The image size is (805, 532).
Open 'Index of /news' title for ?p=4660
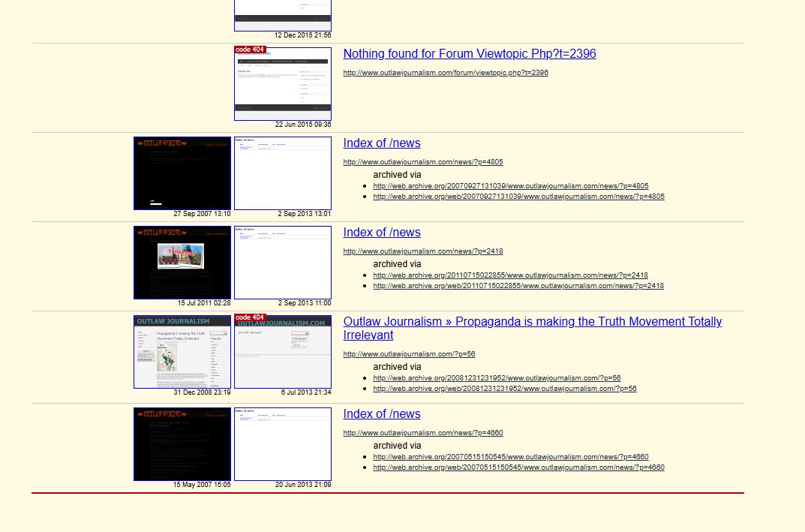381,414
